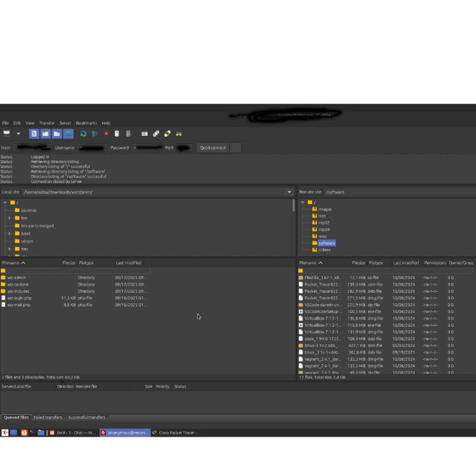Select the videos folder in remote tree

pos(324,250)
